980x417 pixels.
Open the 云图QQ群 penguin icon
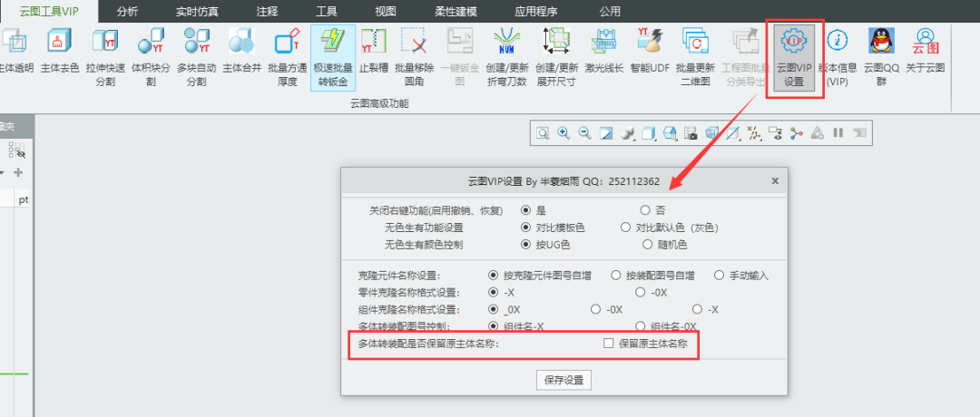(880, 41)
